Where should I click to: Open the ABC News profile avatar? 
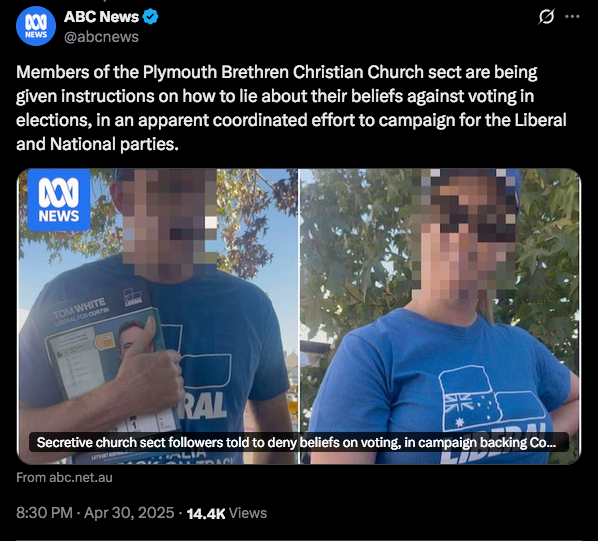(36, 26)
